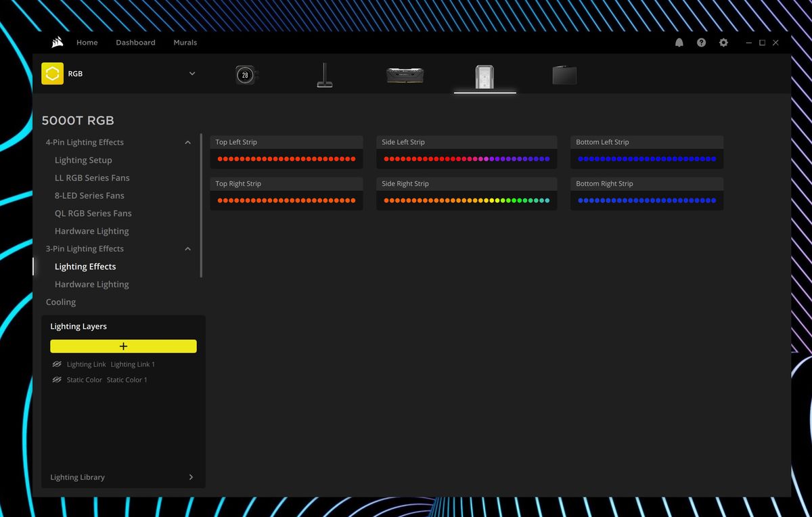812x517 pixels.
Task: Open the Dashboard tab
Action: click(x=135, y=42)
